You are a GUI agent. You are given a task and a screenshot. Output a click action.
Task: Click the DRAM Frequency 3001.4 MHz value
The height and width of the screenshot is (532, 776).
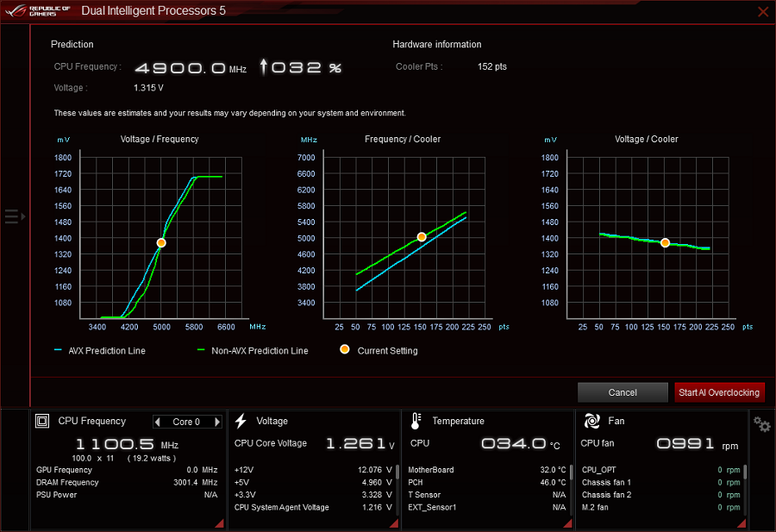(x=196, y=482)
